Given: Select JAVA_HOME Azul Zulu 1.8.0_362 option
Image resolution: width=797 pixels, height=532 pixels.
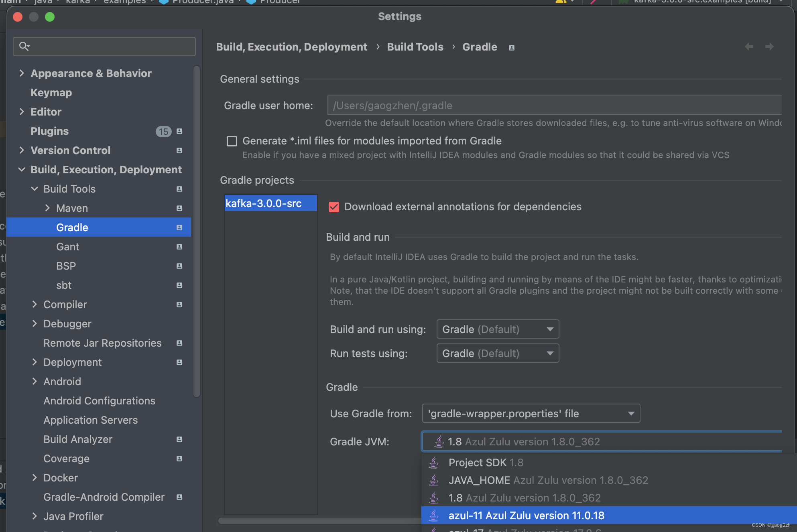Looking at the screenshot, I should point(609,480).
